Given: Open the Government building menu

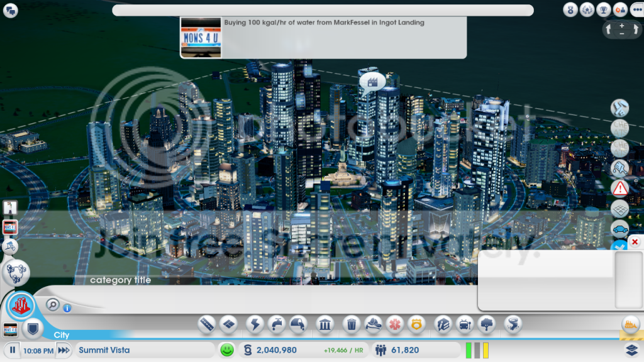Looking at the screenshot, I should click(x=325, y=325).
